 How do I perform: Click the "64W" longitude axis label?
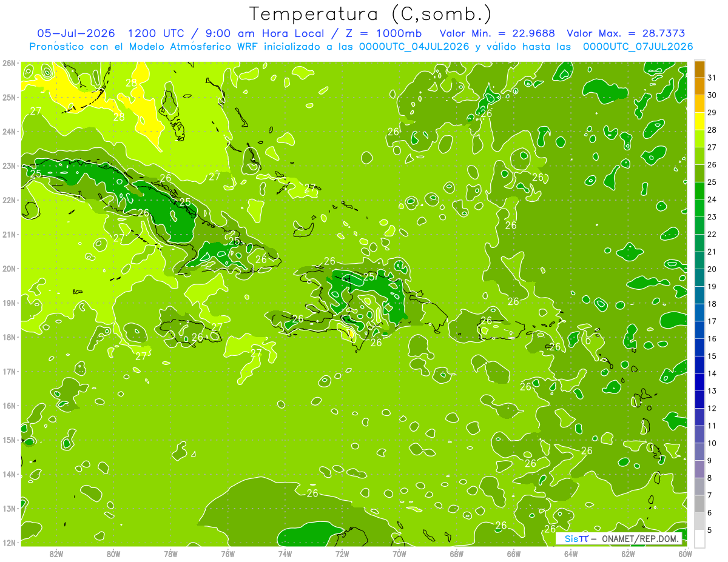click(x=571, y=553)
